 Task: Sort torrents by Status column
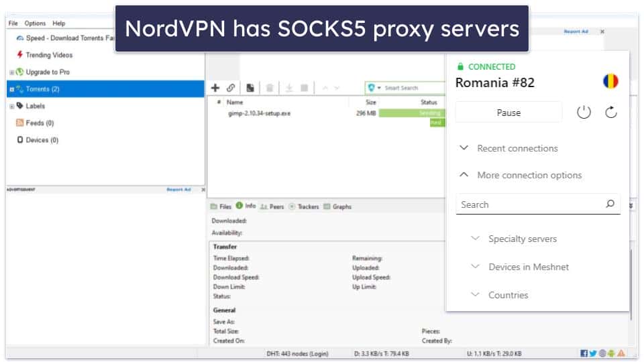pyautogui.click(x=429, y=102)
